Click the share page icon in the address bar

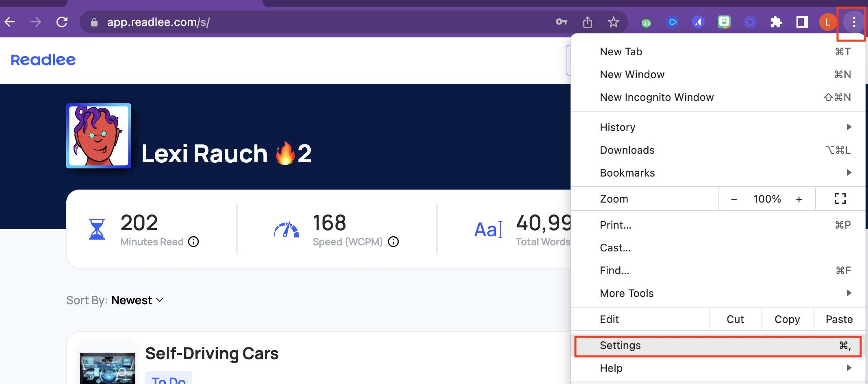coord(588,22)
